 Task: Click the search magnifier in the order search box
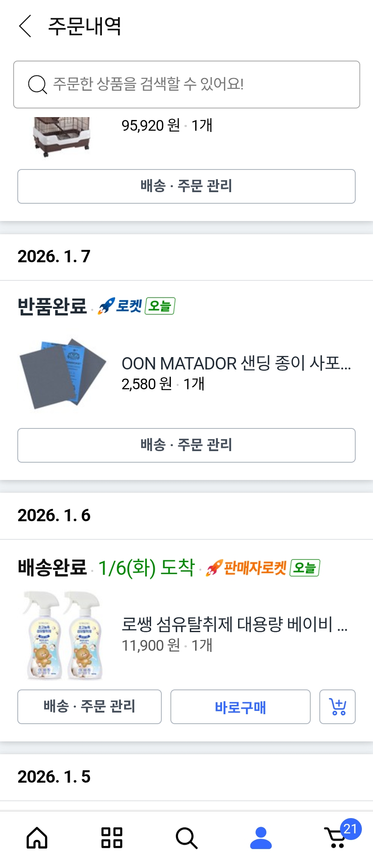37,85
